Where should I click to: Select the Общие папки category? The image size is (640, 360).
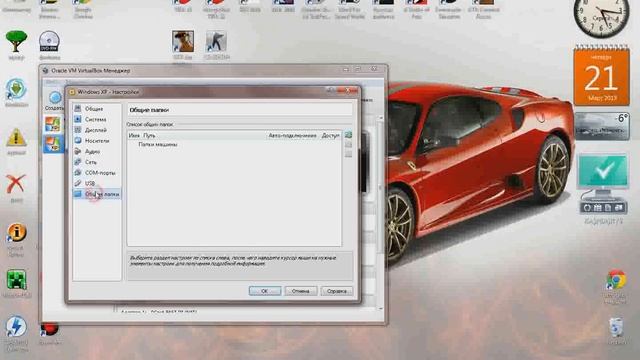tap(96, 194)
